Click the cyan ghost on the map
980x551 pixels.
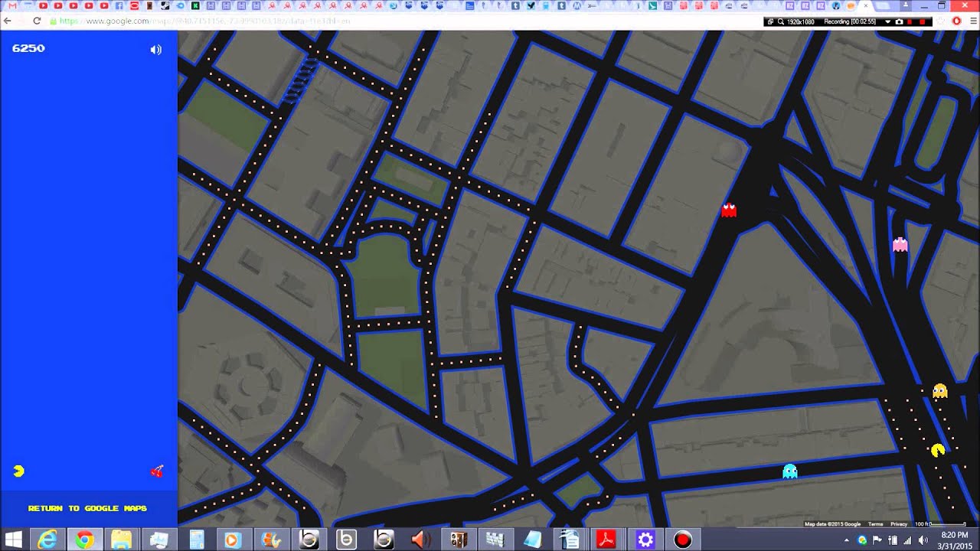790,471
